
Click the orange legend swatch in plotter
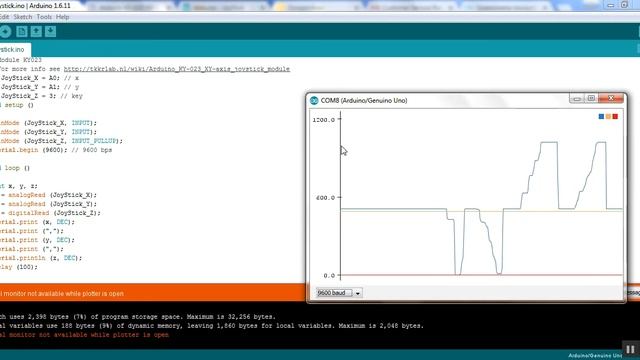[608, 117]
